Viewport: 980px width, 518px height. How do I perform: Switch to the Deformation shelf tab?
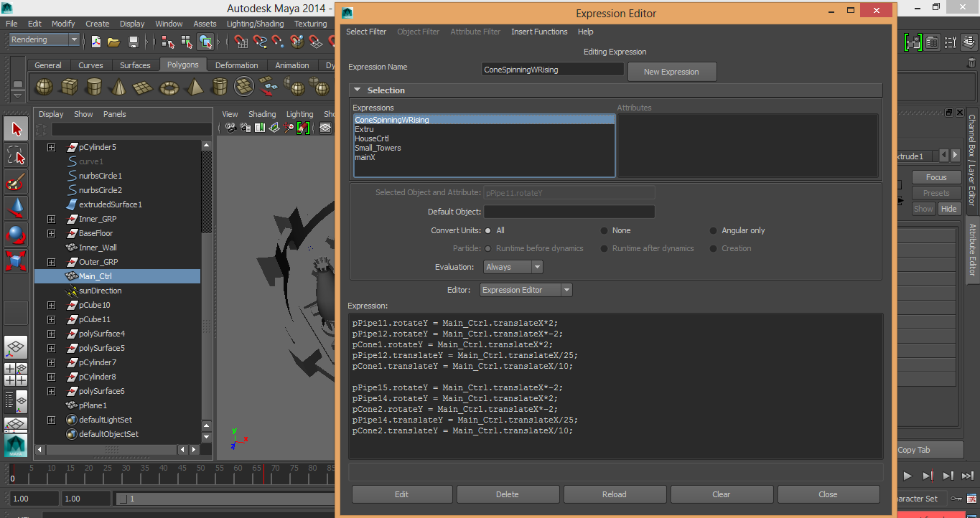coord(236,65)
